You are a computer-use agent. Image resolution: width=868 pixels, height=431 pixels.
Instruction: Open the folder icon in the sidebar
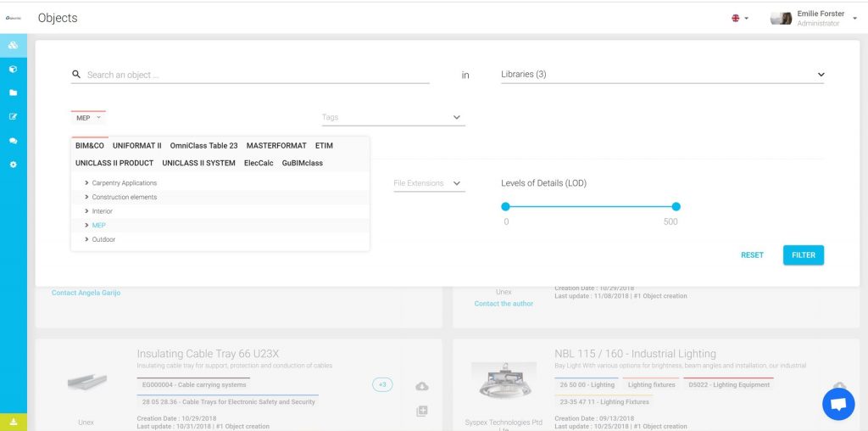(13, 92)
